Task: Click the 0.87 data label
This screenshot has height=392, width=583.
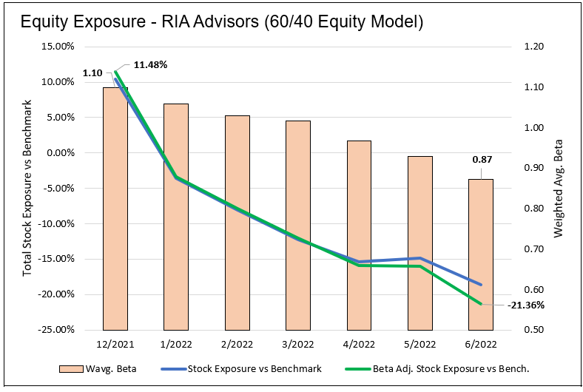Action: point(482,159)
